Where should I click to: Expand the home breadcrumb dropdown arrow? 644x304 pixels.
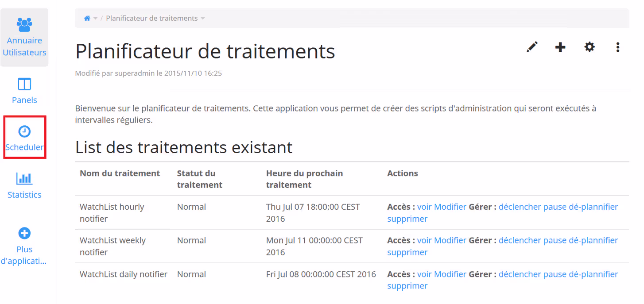click(x=96, y=19)
